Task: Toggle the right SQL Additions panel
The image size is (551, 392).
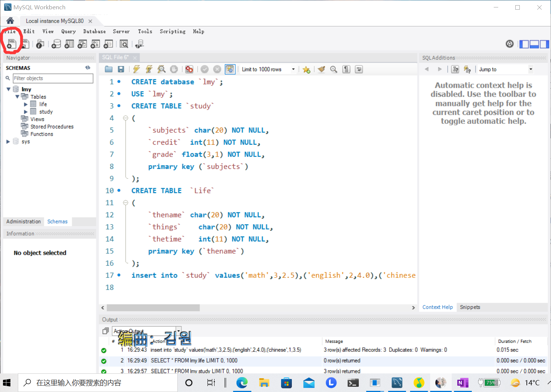Action: [544, 44]
